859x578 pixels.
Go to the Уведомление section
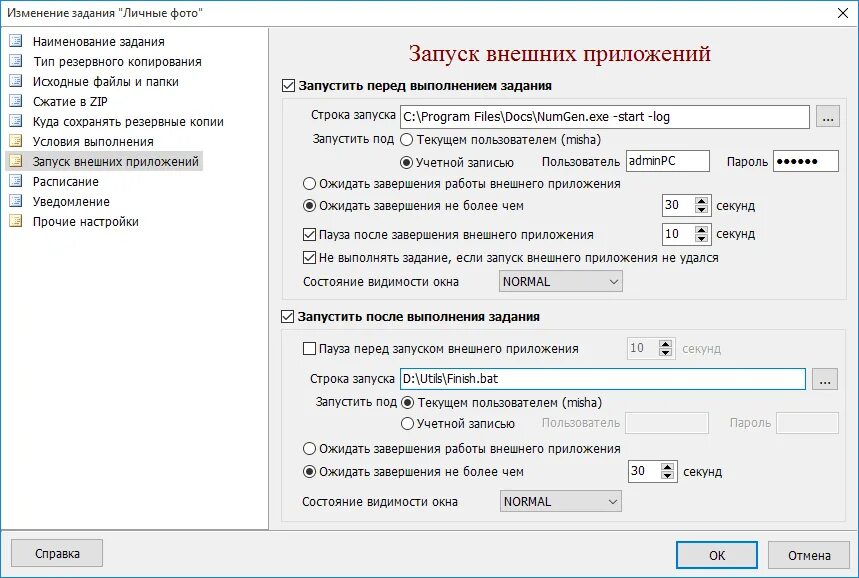click(x=71, y=202)
